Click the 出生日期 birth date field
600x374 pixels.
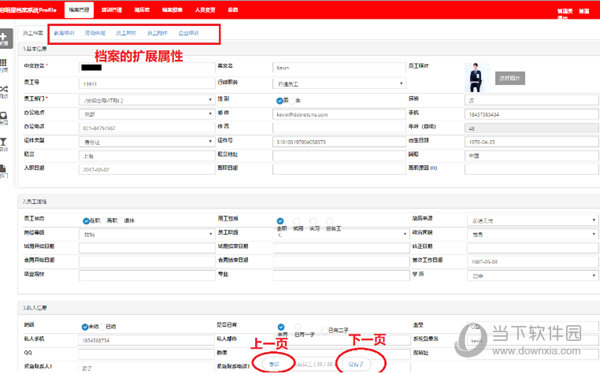pos(532,142)
